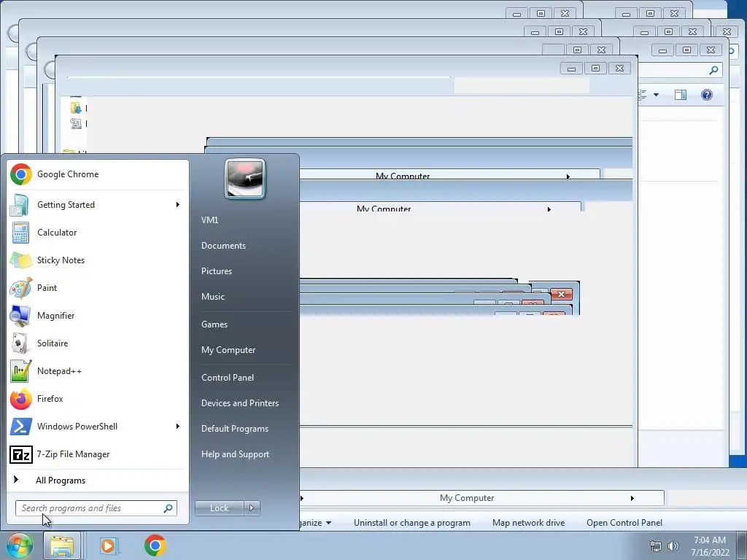Click the user account picture

(x=245, y=179)
